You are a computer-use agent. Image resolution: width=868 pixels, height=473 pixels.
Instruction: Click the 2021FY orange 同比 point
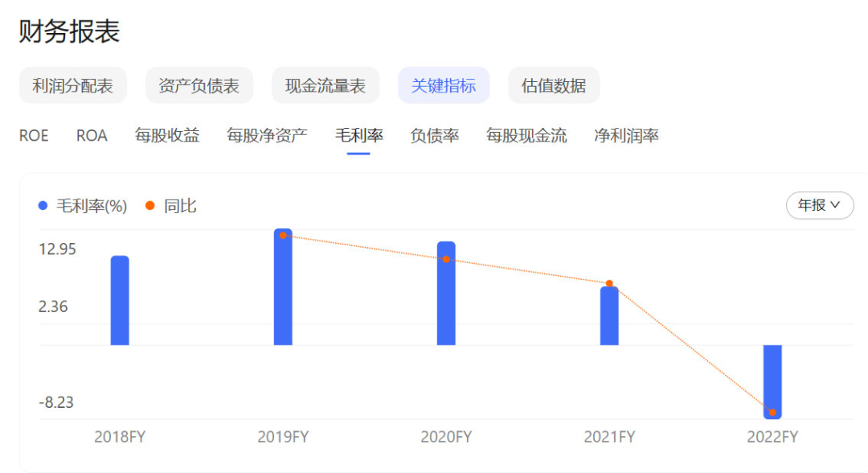[609, 284]
